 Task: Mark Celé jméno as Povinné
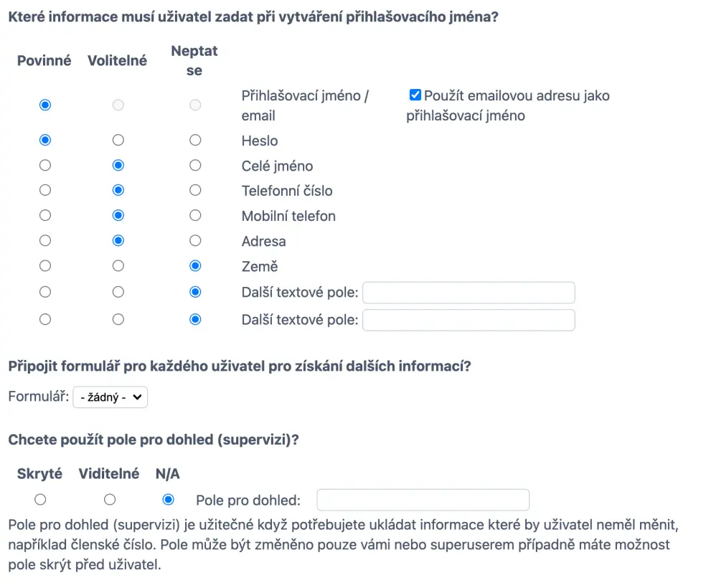tap(45, 166)
